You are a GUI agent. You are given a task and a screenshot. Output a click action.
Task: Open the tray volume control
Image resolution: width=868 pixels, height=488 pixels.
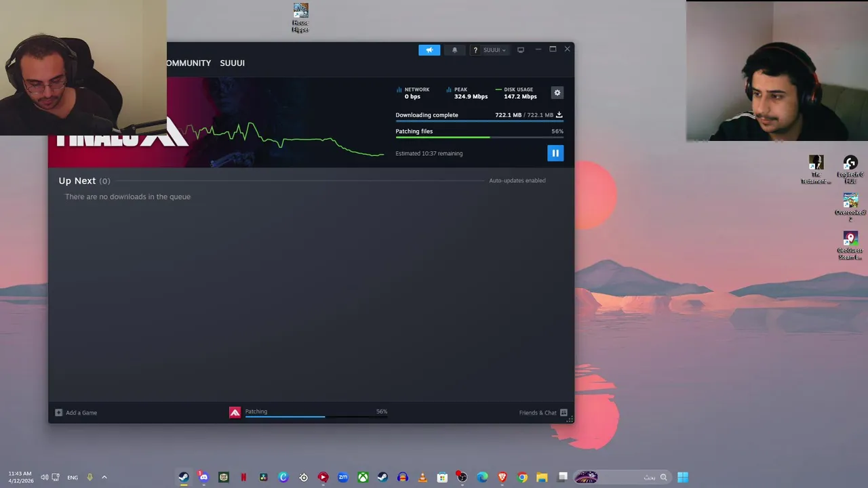click(x=45, y=477)
